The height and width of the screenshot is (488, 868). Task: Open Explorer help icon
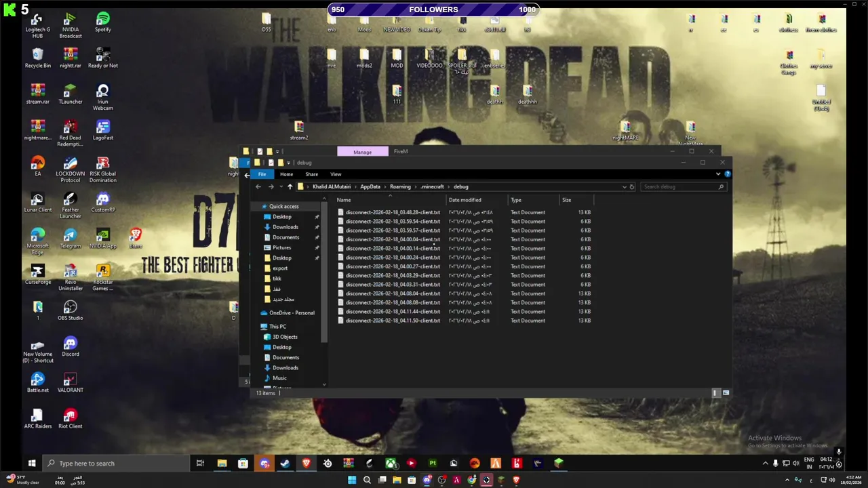point(727,174)
